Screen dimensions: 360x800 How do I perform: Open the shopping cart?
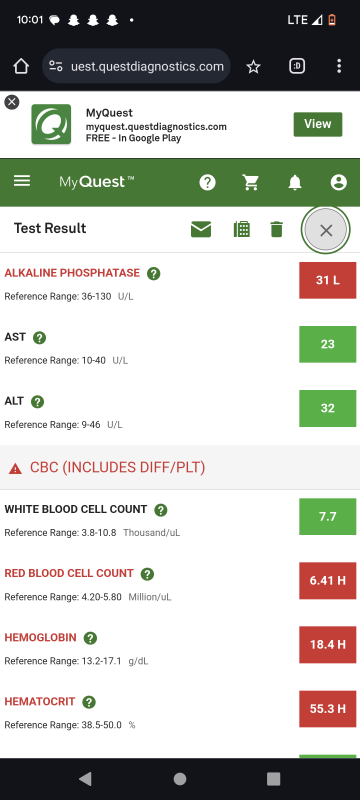(x=250, y=182)
